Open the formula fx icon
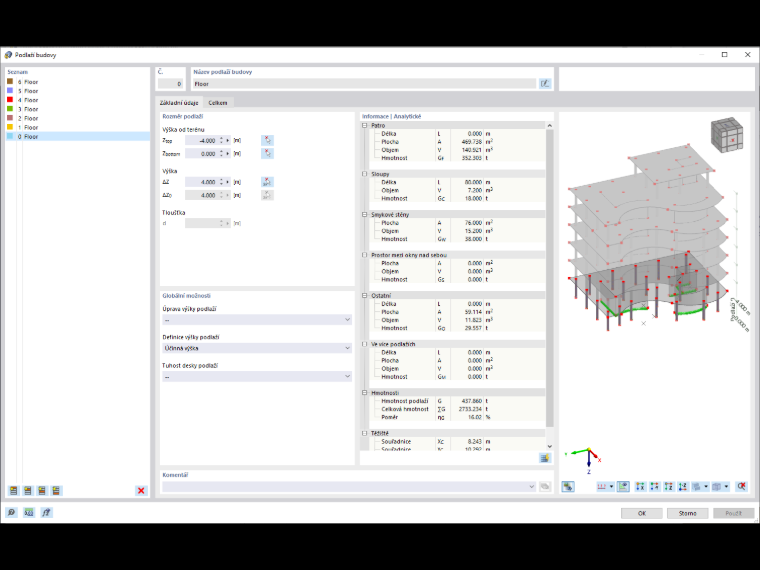The image size is (760, 570). [x=46, y=512]
